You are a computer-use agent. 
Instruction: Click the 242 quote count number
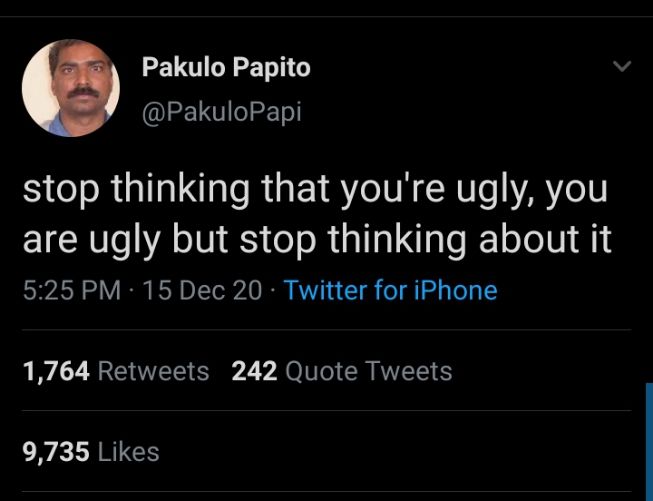[254, 372]
